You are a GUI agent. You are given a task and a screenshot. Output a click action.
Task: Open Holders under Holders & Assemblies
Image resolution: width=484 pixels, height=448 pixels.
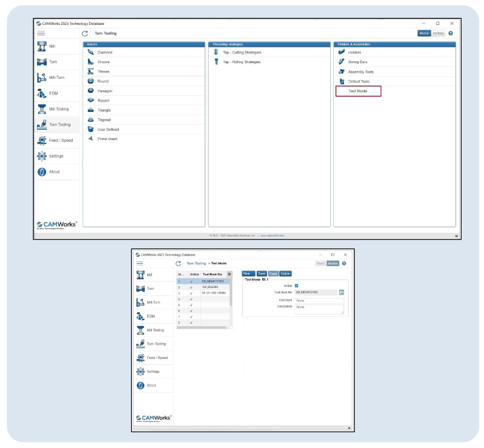pyautogui.click(x=394, y=53)
